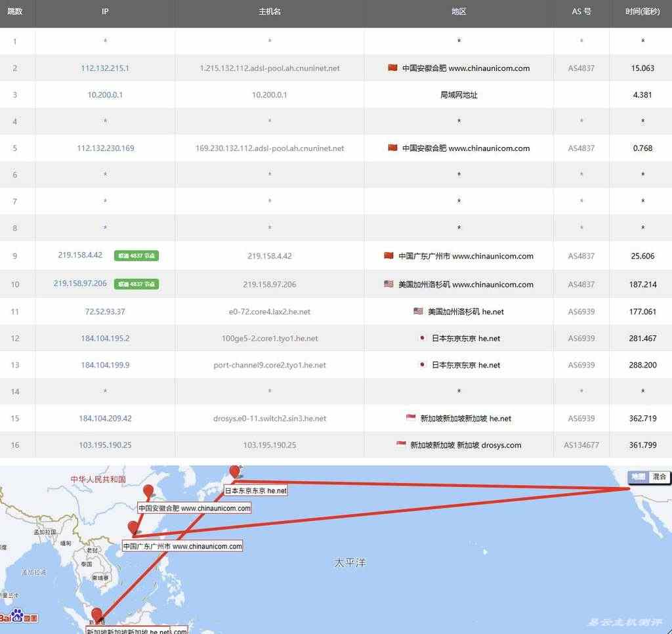Click region text 美国加州洛杉矶 www.chinaunicom.com
Viewport: 672px width, 634px height.
[466, 284]
